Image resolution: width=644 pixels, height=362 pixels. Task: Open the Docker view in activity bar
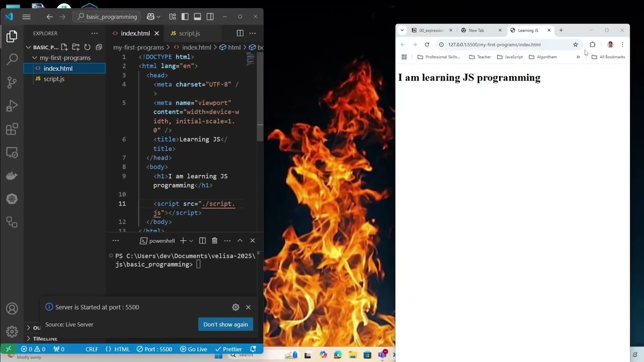click(12, 175)
